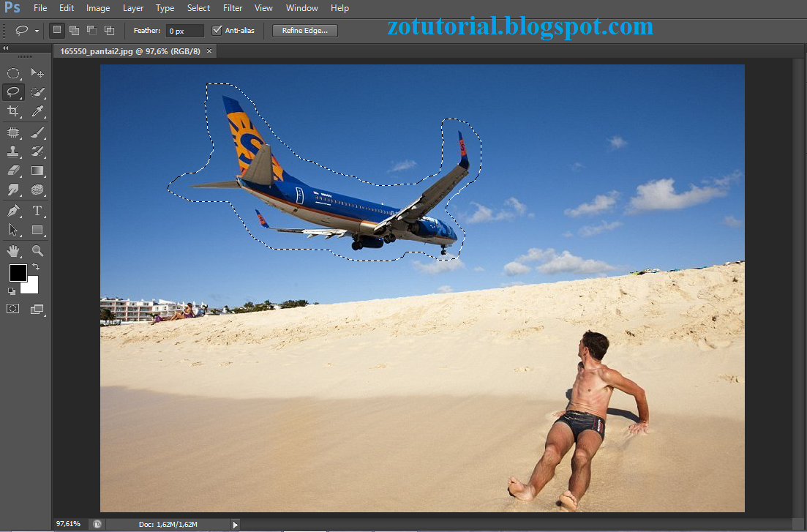
Task: Click the toolbox grip handle
Action: point(25,56)
